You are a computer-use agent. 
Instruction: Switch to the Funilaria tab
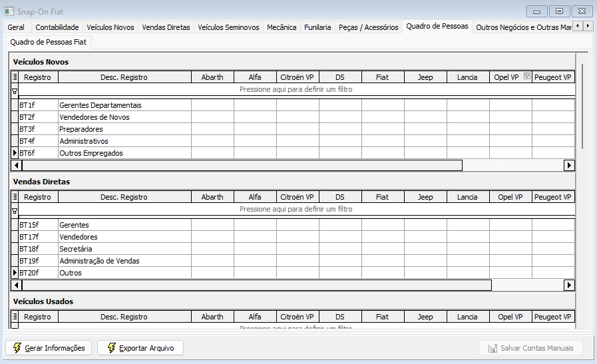(x=317, y=27)
